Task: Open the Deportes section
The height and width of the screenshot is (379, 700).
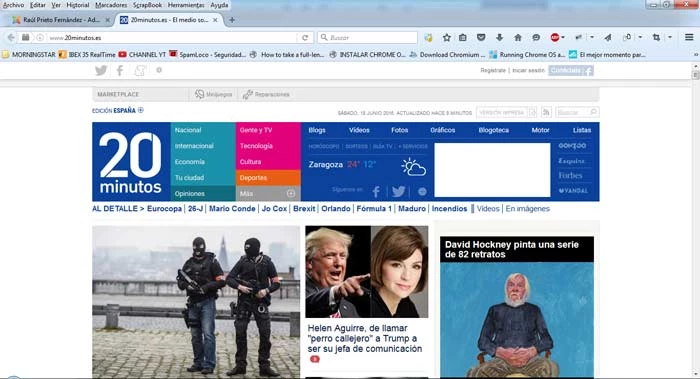Action: click(x=253, y=178)
